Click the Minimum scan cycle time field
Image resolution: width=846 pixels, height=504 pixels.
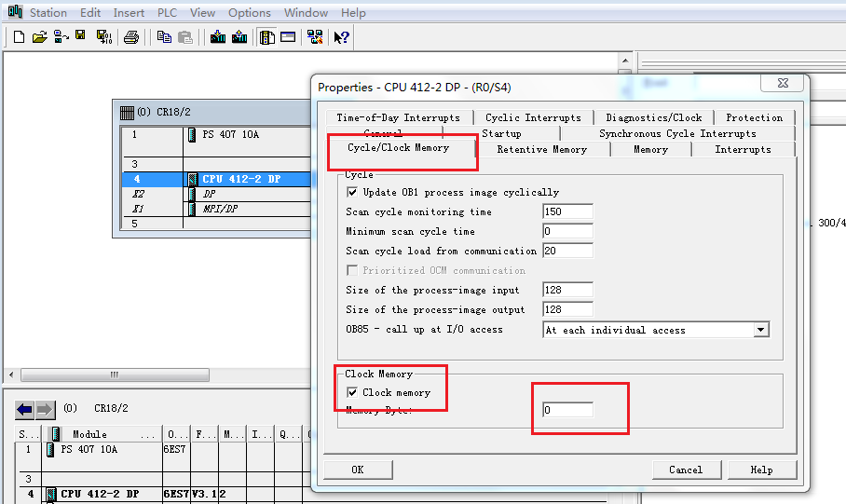point(567,231)
